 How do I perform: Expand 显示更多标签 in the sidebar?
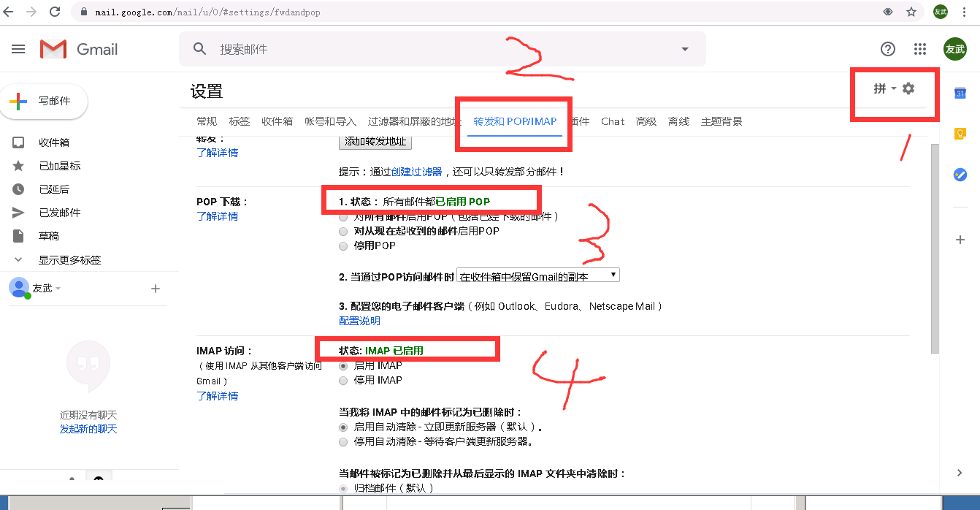69,260
